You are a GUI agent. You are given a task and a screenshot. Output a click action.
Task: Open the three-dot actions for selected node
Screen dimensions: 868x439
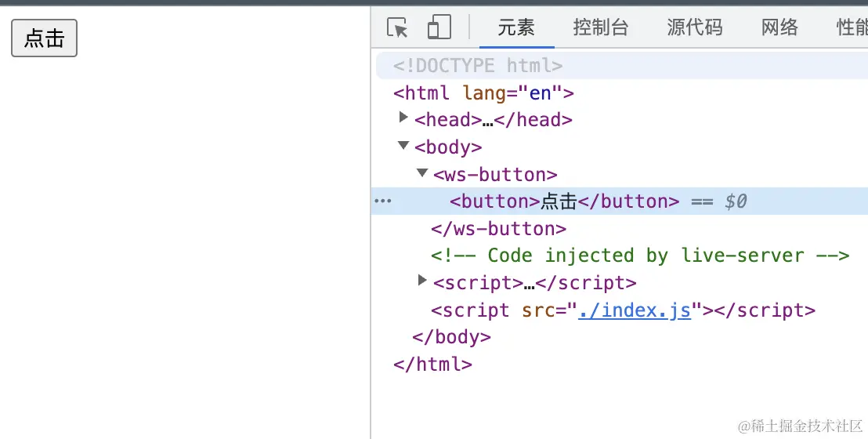tap(383, 201)
